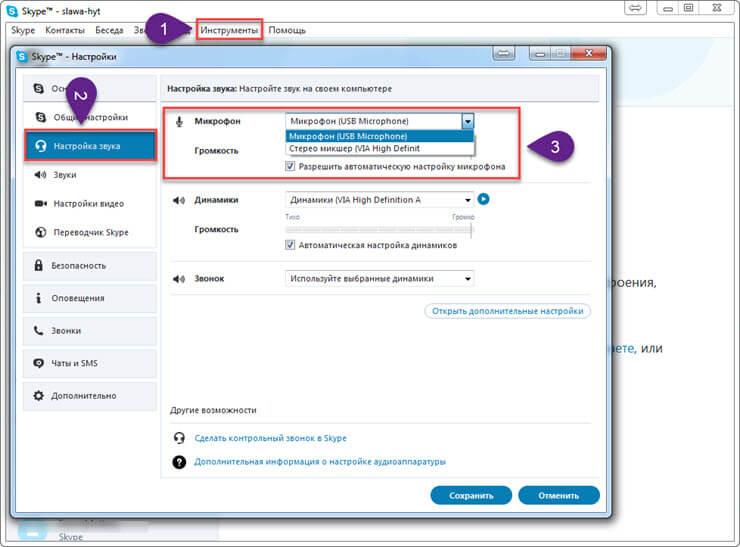Click the gear icon for Дополнительно

pos(38,396)
